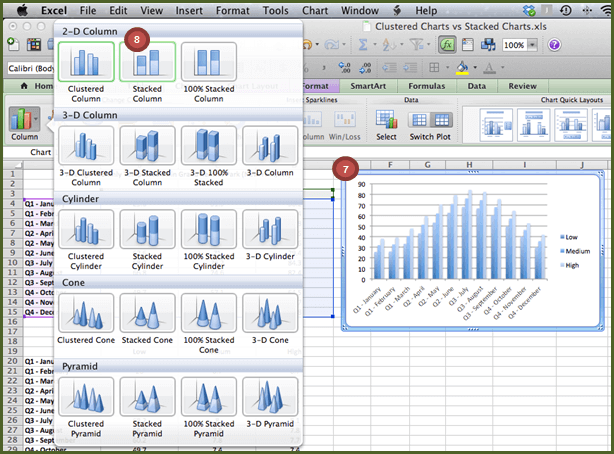The width and height of the screenshot is (614, 454).
Task: Open the Chart menu
Action: (x=315, y=11)
